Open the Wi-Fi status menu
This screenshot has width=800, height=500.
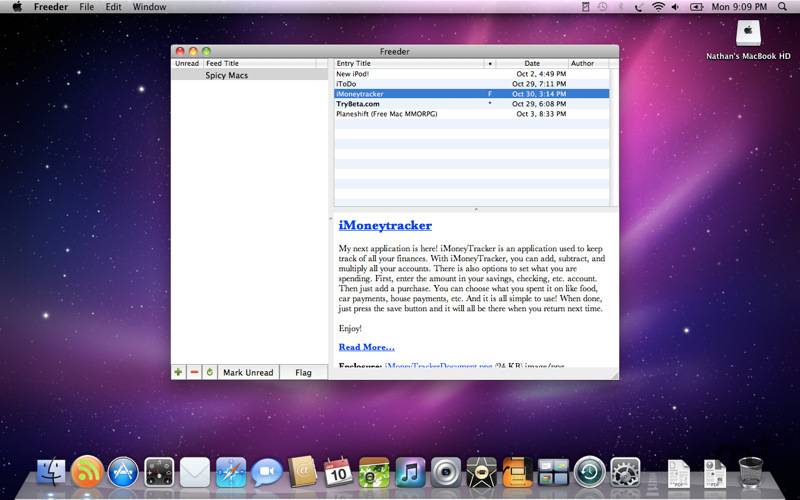click(658, 7)
